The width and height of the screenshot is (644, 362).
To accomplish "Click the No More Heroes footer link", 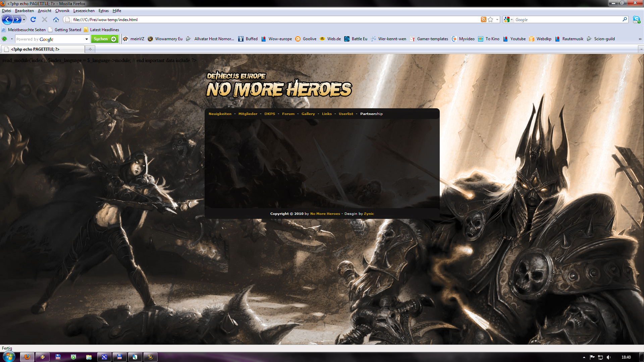I will point(325,214).
